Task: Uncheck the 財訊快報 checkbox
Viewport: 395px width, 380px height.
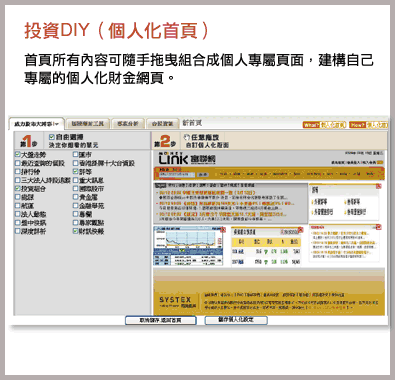Action: click(x=76, y=231)
